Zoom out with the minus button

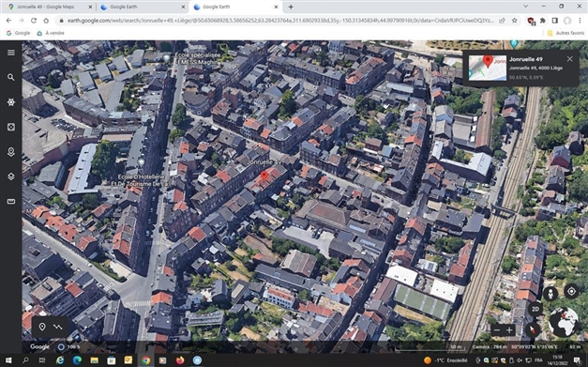pyautogui.click(x=497, y=330)
